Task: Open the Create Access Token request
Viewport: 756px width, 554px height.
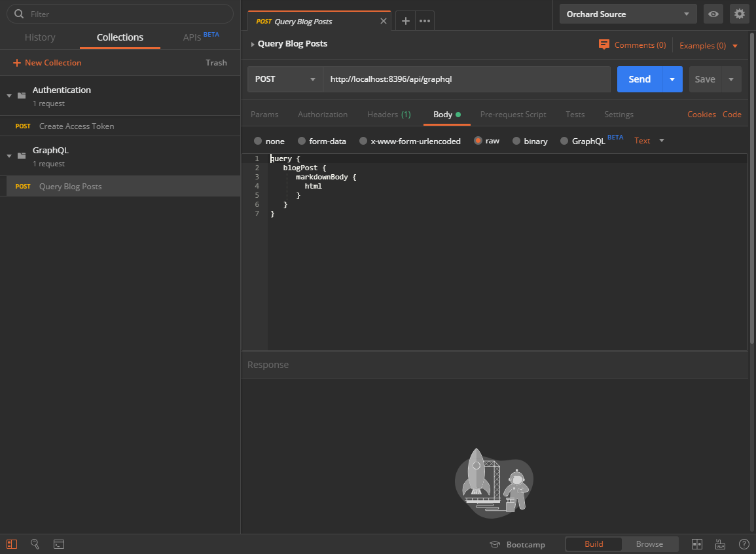Action: click(120, 126)
